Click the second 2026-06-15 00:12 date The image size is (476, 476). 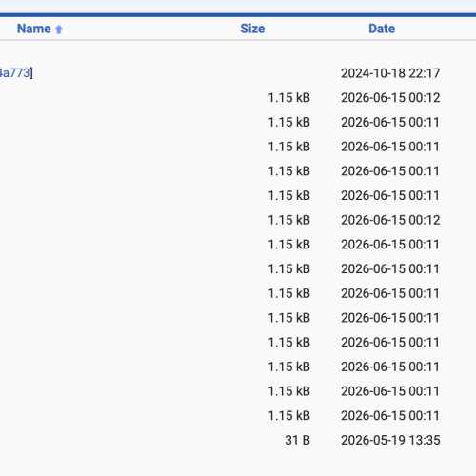pyautogui.click(x=390, y=220)
